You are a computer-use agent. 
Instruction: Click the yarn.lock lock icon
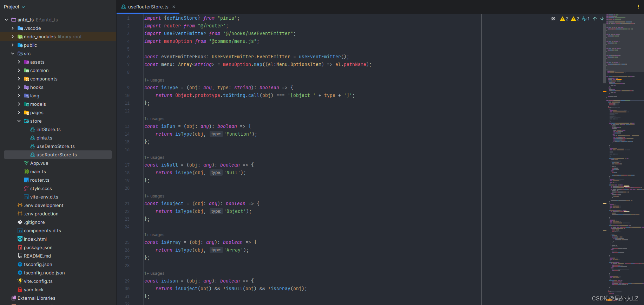pyautogui.click(x=20, y=290)
